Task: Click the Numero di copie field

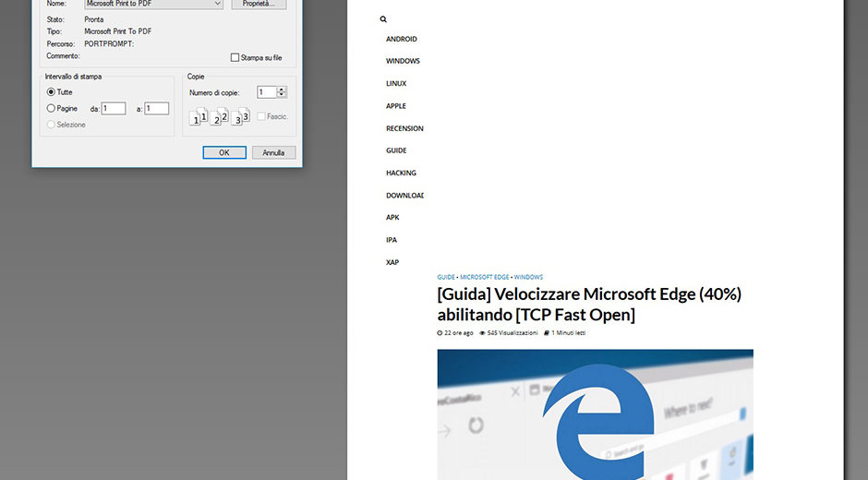Action: 266,92
